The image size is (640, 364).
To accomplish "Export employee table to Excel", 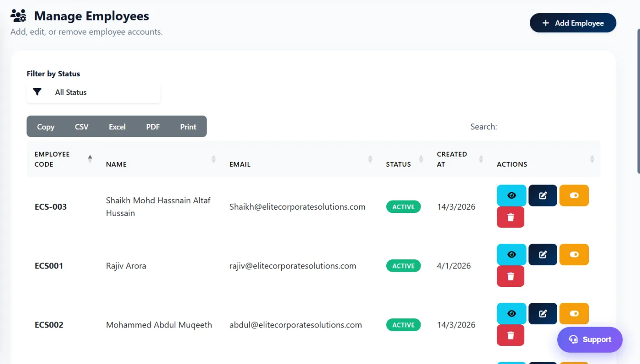I will click(117, 127).
